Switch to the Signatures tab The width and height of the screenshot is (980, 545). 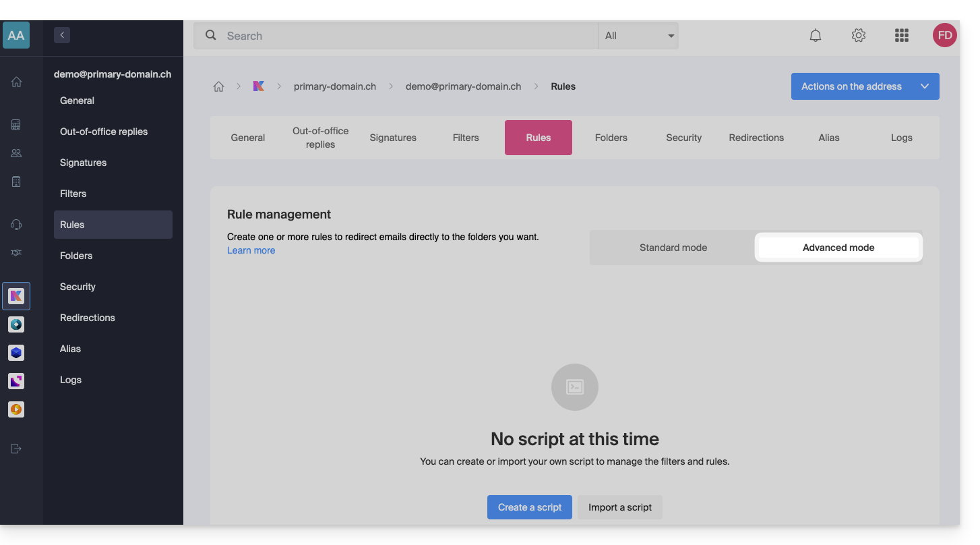point(393,138)
